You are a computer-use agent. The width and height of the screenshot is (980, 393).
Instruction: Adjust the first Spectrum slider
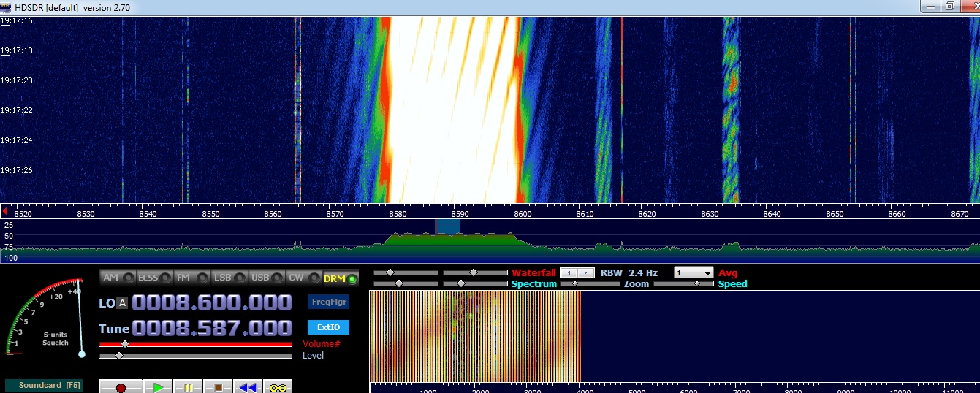tap(406, 283)
